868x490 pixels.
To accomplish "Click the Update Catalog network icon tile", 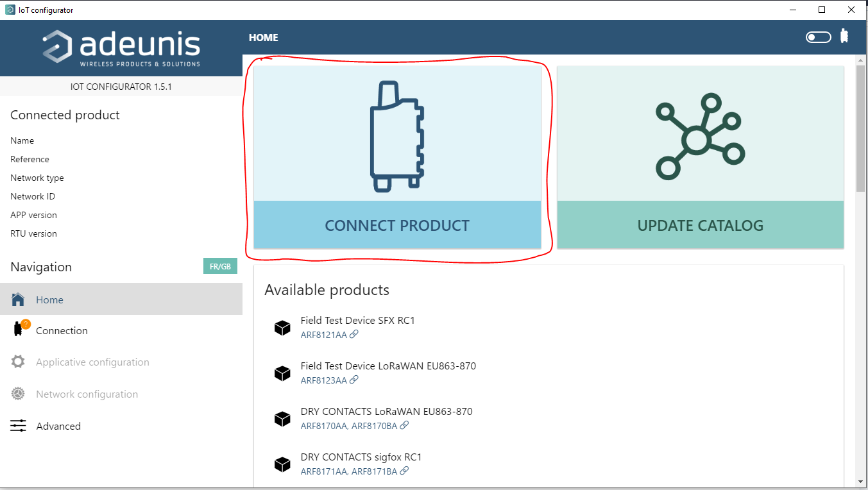I will [700, 133].
